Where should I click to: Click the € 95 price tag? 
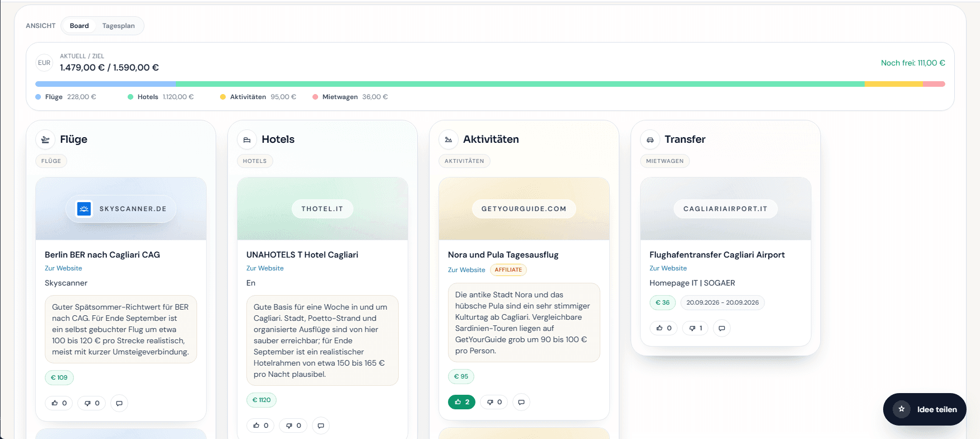coord(461,376)
